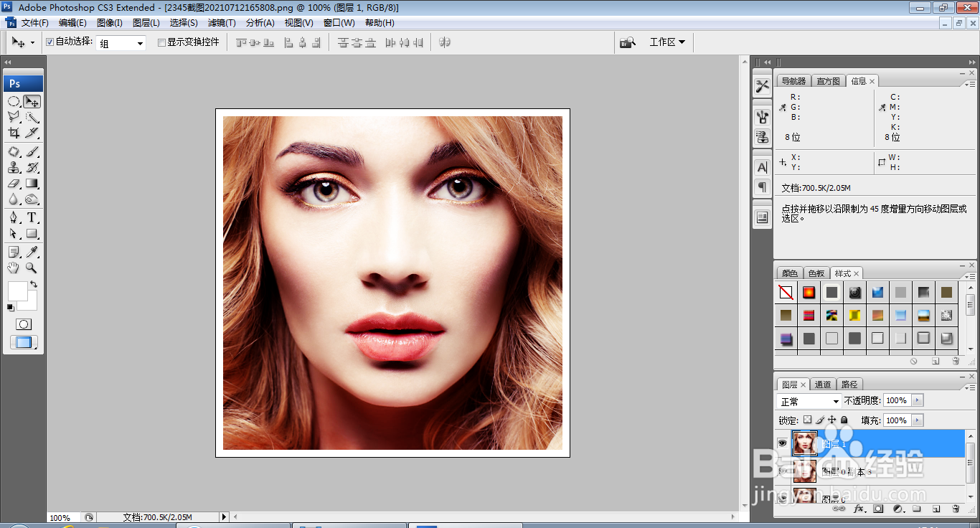Select the 图层 0 副本 3 layer thumbnail
The image size is (980, 528).
click(x=805, y=471)
